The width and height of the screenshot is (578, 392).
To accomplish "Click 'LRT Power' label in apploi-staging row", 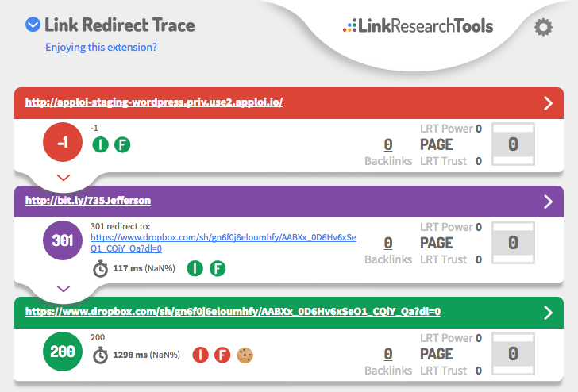I will coord(446,129).
